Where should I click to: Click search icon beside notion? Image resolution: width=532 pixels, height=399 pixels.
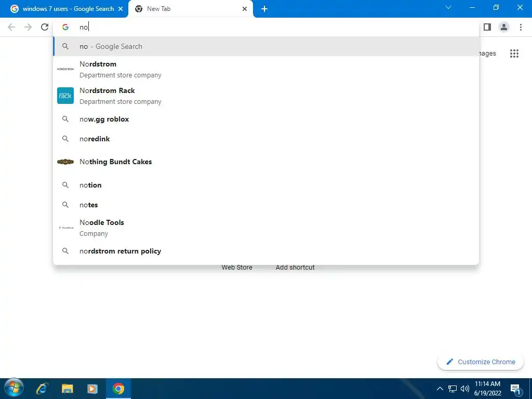(x=65, y=185)
